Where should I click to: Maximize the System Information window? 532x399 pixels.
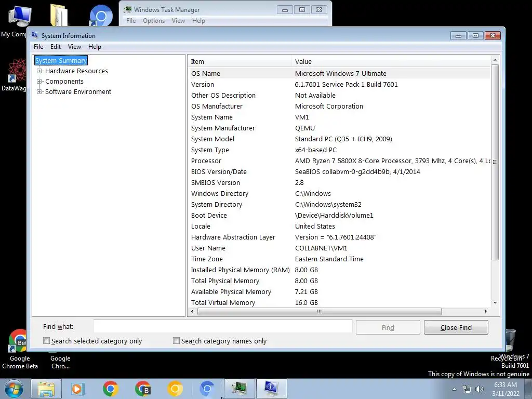point(475,36)
